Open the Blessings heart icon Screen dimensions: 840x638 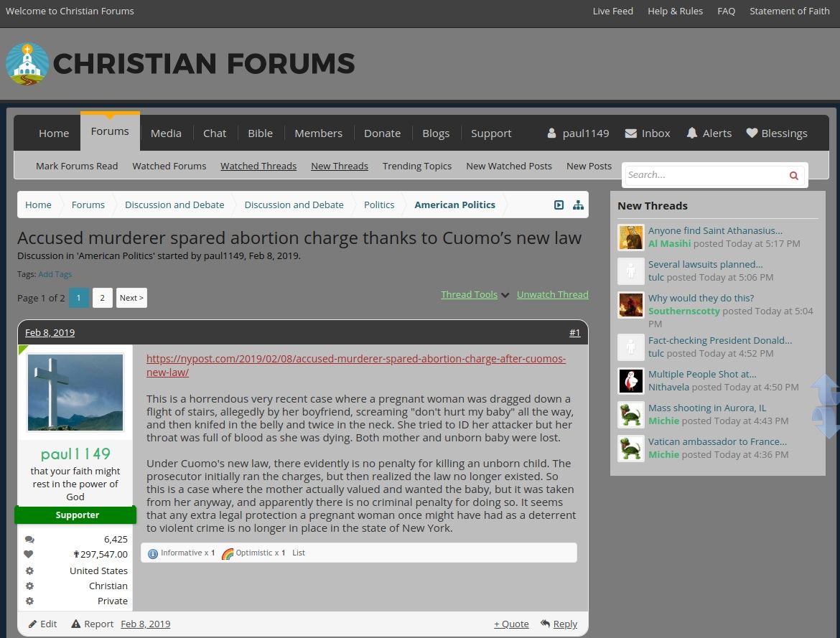point(751,133)
